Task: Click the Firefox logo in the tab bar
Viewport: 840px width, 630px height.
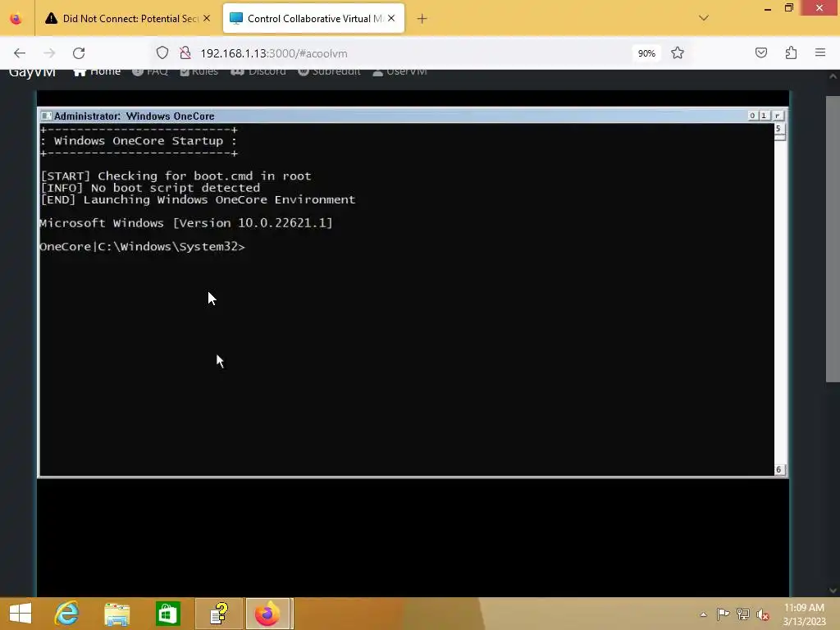Action: tap(16, 19)
